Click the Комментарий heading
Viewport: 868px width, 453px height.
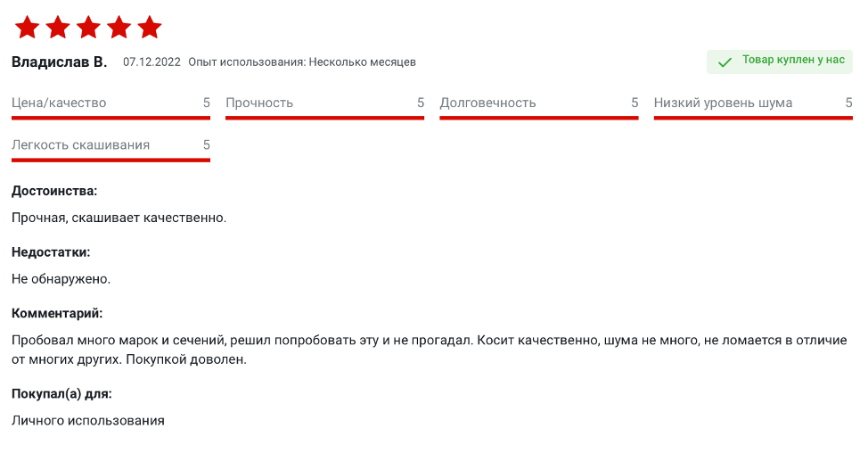[x=57, y=314]
